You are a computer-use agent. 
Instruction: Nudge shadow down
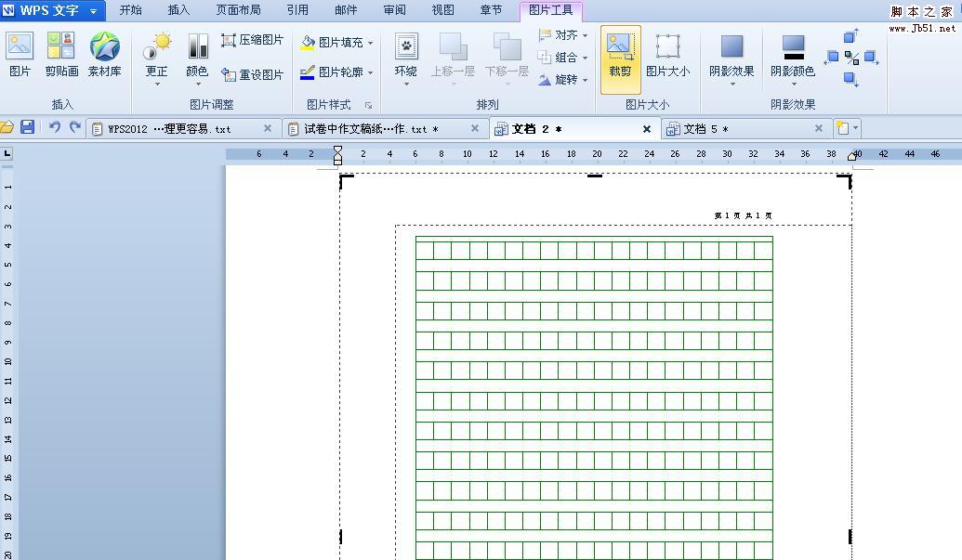click(x=851, y=79)
